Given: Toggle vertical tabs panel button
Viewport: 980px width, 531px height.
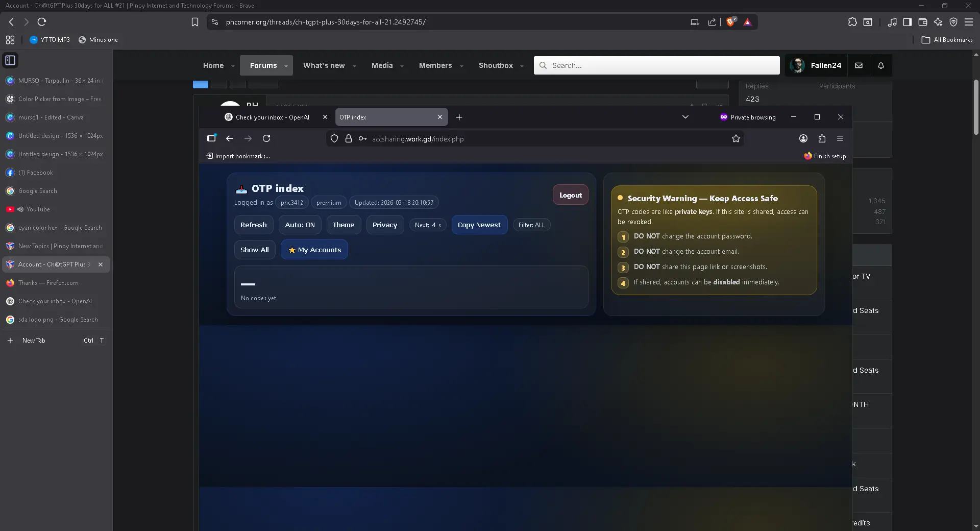Looking at the screenshot, I should [x=10, y=60].
